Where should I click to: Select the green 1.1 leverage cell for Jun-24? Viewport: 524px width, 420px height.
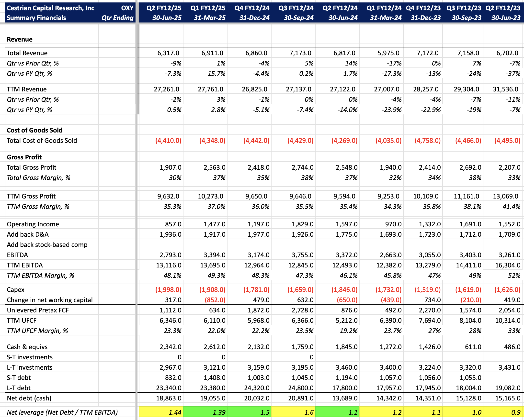click(x=337, y=412)
